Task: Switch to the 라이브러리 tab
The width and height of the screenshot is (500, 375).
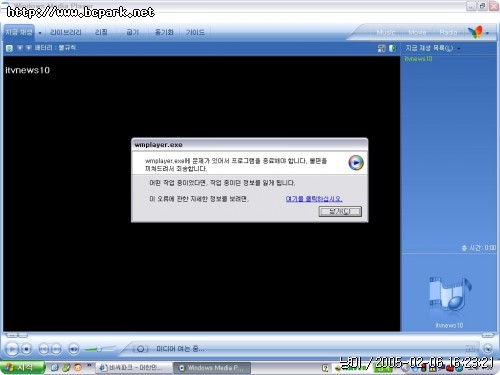Action: point(66,32)
